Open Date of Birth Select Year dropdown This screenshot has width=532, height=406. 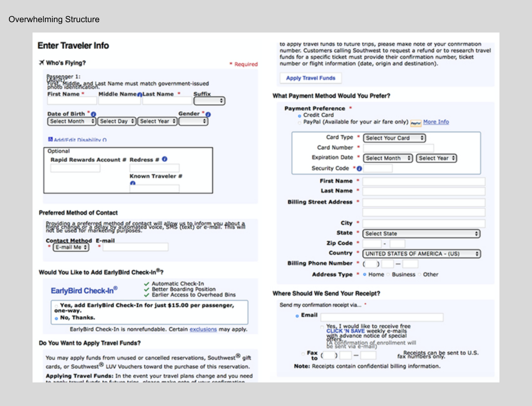point(158,121)
